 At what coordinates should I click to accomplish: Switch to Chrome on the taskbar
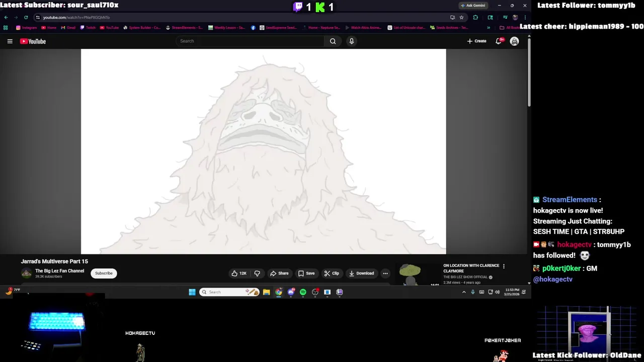coord(279,292)
